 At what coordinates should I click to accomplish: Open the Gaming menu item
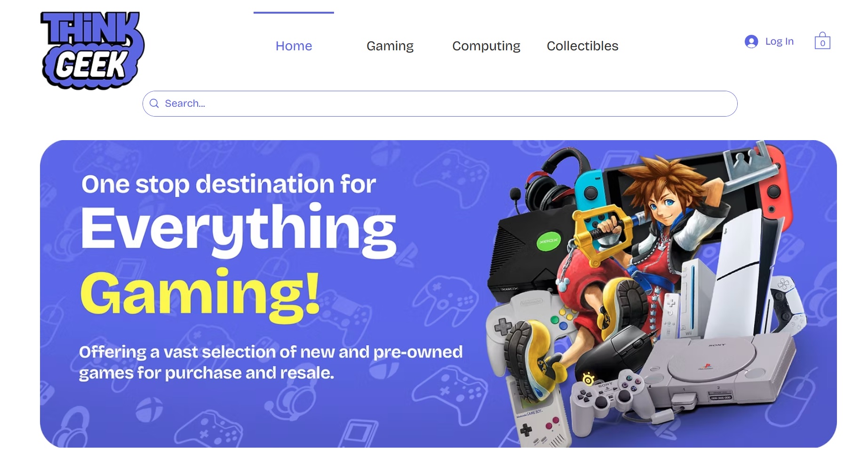[x=390, y=46]
